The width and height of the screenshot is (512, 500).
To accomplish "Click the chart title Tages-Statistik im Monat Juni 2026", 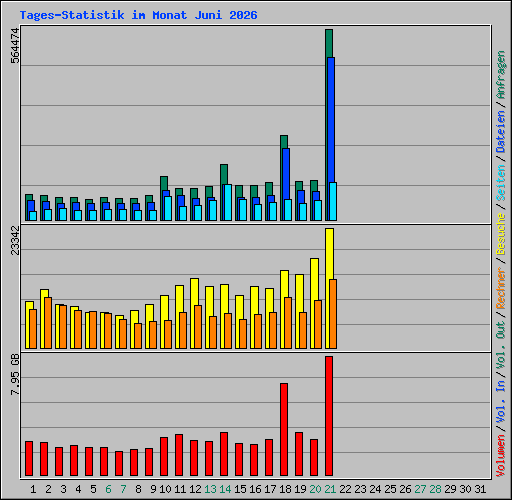I will click(x=138, y=15).
